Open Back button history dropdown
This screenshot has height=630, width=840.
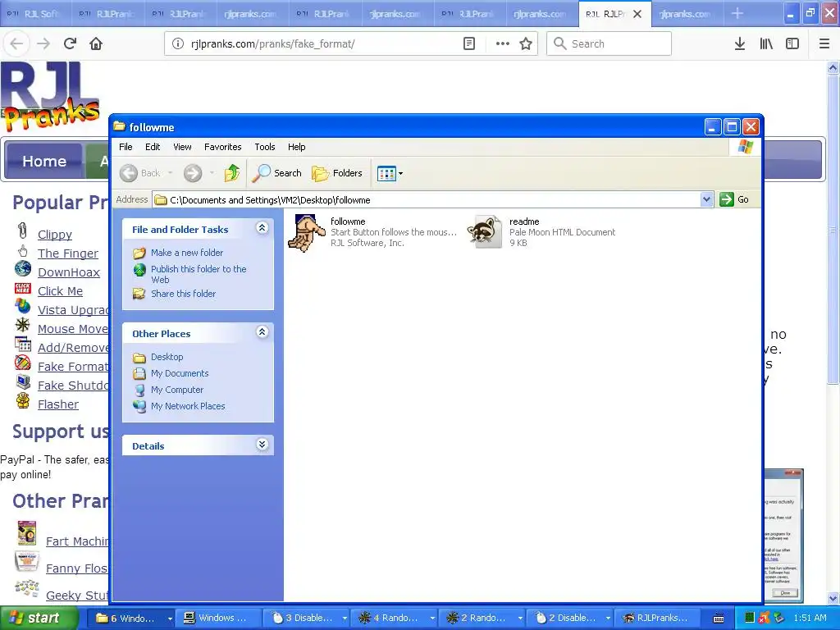(x=171, y=173)
